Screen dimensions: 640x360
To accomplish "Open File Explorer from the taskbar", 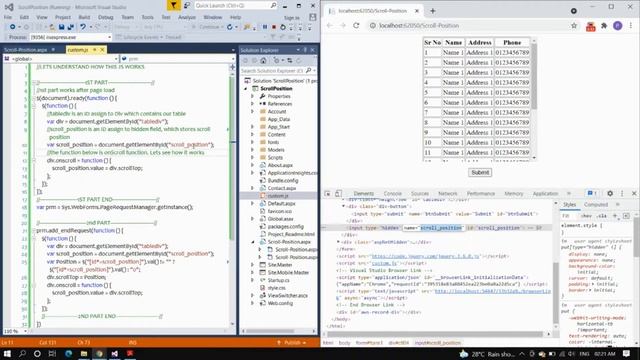I will pos(84,353).
